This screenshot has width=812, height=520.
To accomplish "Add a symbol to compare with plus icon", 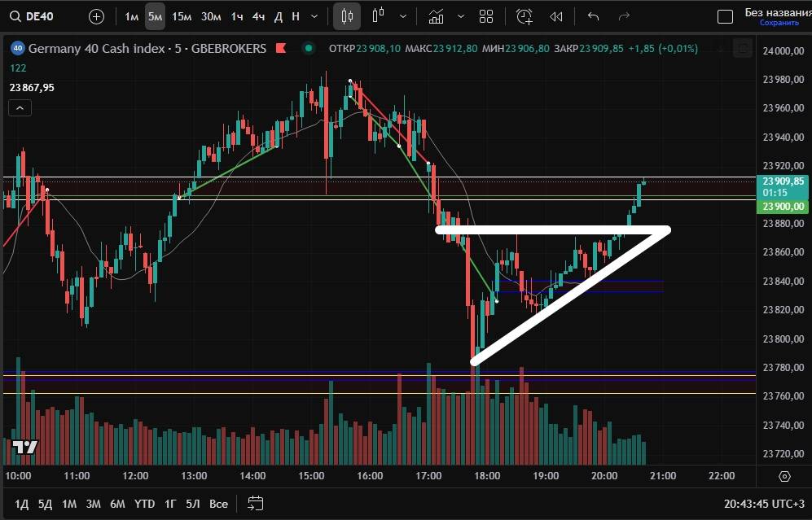I will 96,16.
